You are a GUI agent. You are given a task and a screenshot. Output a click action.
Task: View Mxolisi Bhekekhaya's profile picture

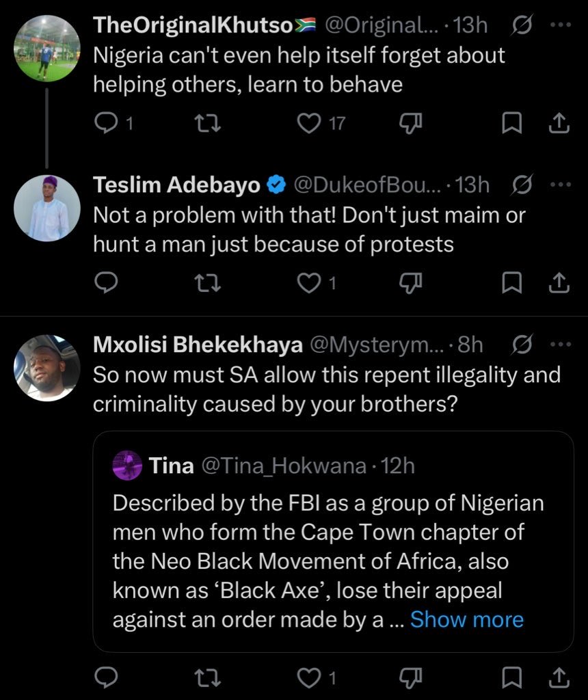click(47, 367)
